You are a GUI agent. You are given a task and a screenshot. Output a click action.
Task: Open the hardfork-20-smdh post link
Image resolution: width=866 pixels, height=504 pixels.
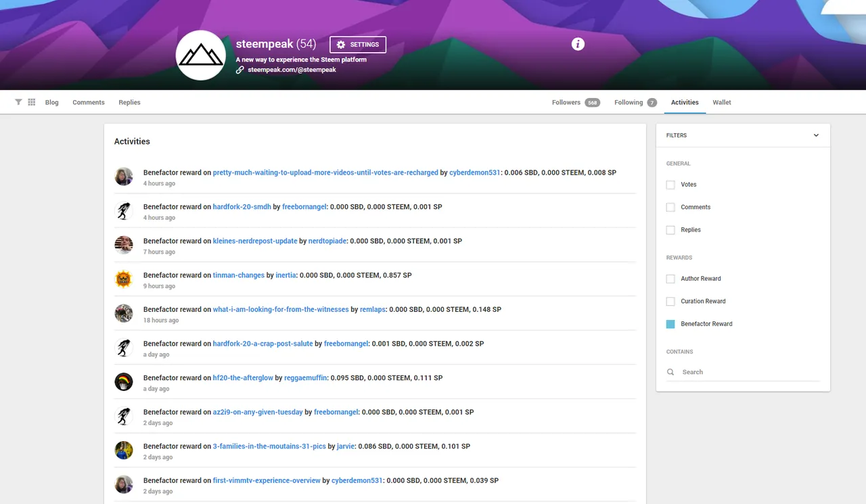click(242, 207)
